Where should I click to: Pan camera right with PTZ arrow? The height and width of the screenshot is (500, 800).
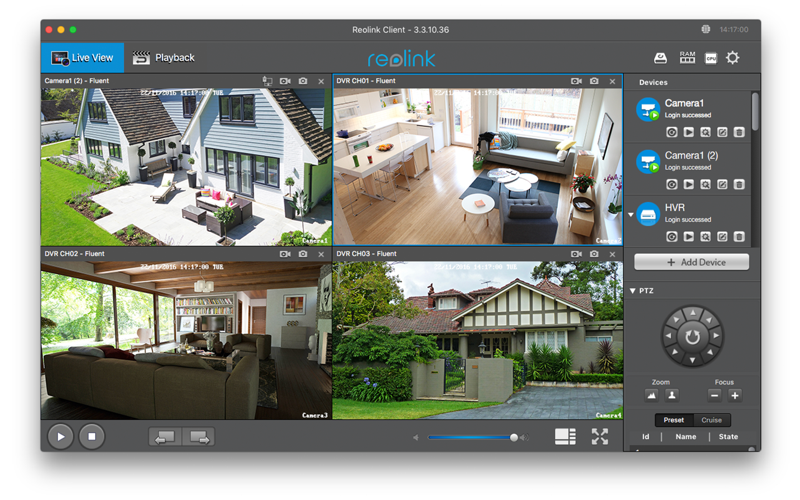716,336
